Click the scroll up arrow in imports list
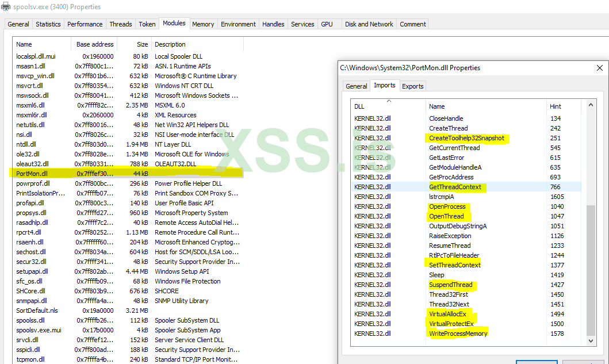The width and height of the screenshot is (609, 364). pyautogui.click(x=591, y=105)
